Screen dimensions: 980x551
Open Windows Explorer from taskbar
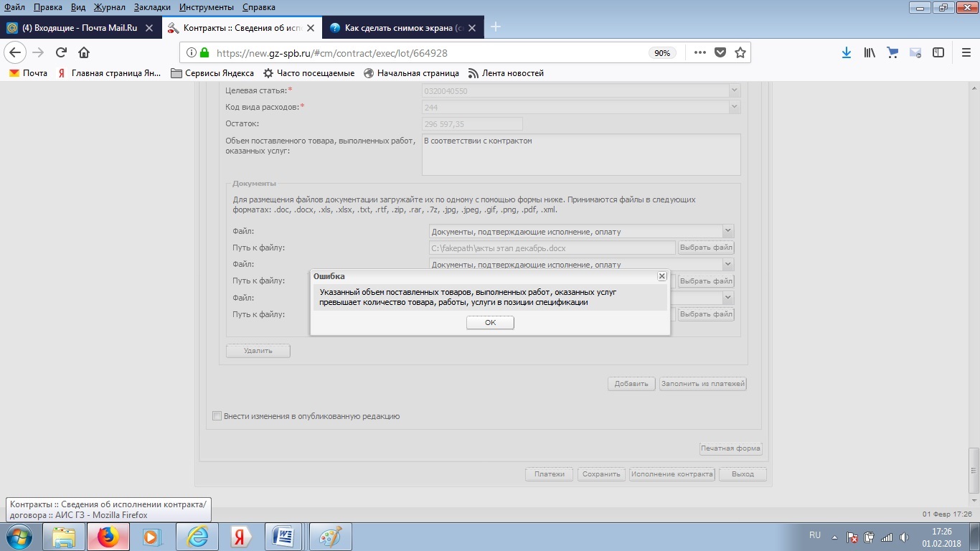click(x=64, y=537)
